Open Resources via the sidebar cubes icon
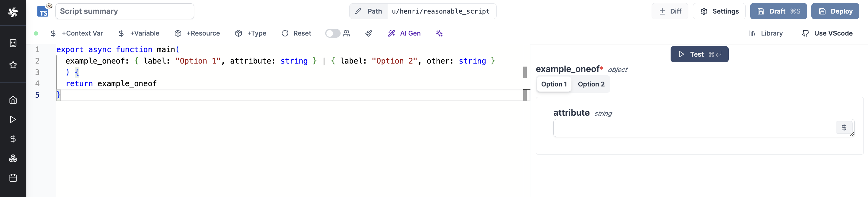Image resolution: width=868 pixels, height=197 pixels. pyautogui.click(x=13, y=158)
